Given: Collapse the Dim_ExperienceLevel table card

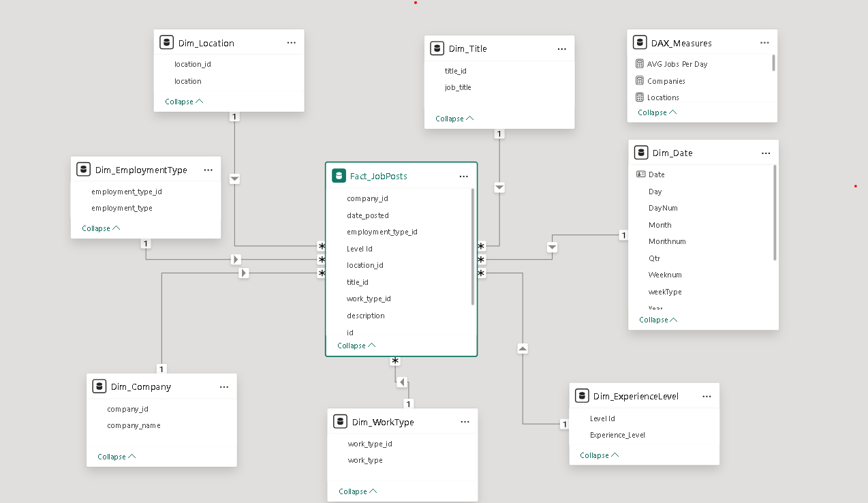Looking at the screenshot, I should (x=599, y=455).
